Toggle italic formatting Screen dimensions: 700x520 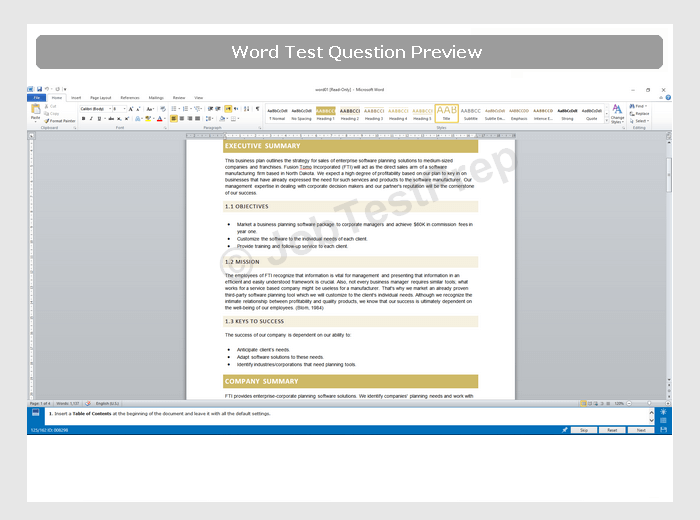coord(92,118)
